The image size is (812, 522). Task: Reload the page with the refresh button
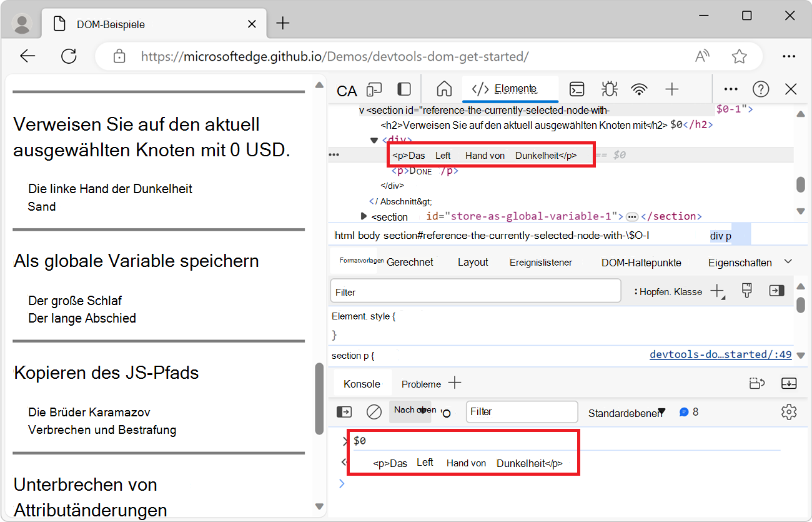click(69, 56)
